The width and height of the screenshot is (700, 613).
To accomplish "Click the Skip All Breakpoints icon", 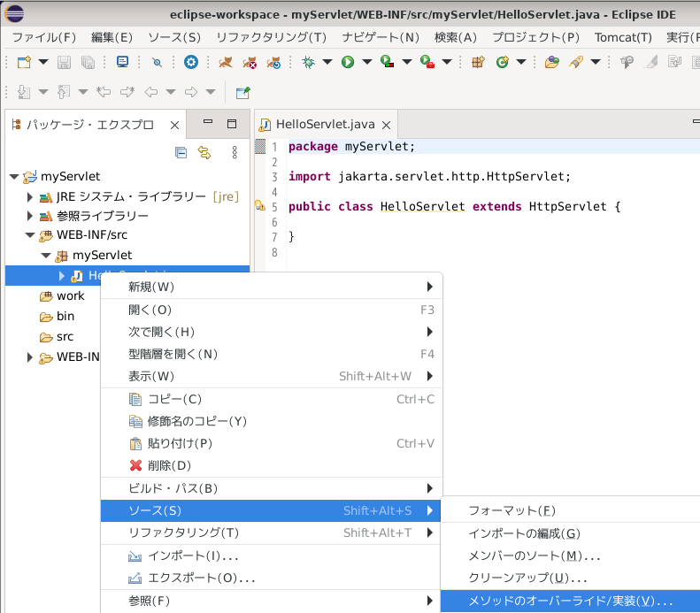I will [157, 62].
